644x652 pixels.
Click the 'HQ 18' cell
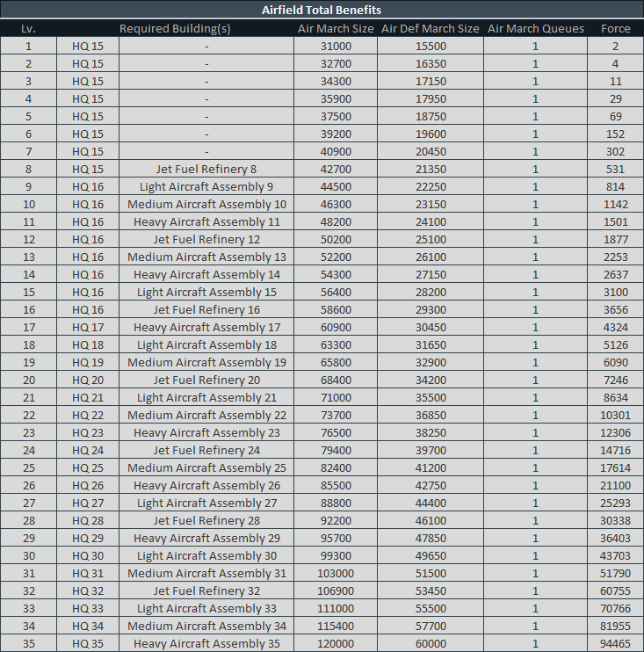[x=88, y=344]
